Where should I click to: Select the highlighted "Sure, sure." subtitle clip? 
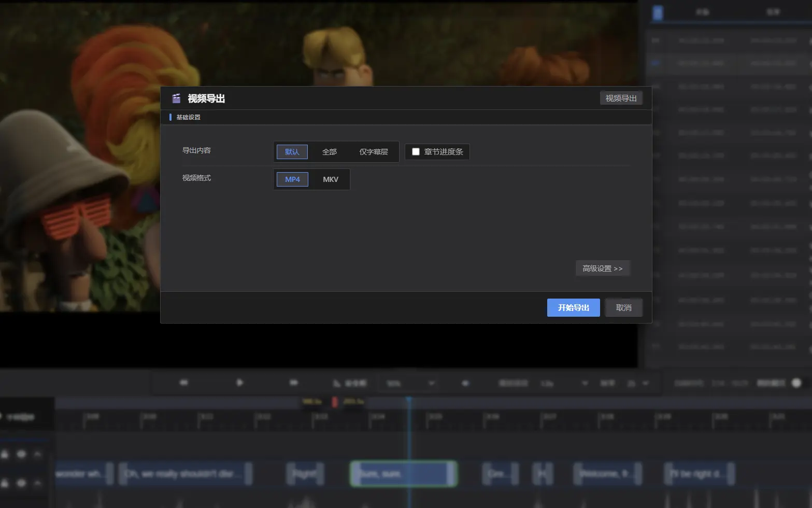coord(404,474)
